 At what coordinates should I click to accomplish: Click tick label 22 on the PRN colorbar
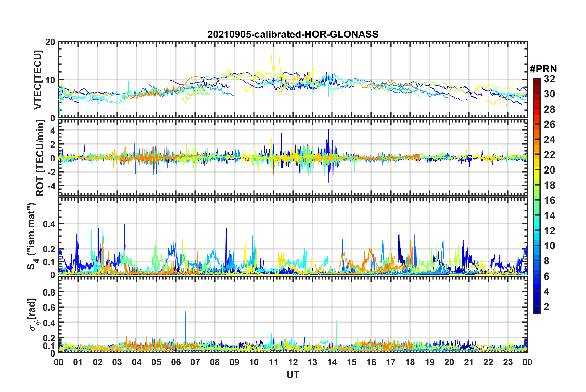tap(549, 155)
